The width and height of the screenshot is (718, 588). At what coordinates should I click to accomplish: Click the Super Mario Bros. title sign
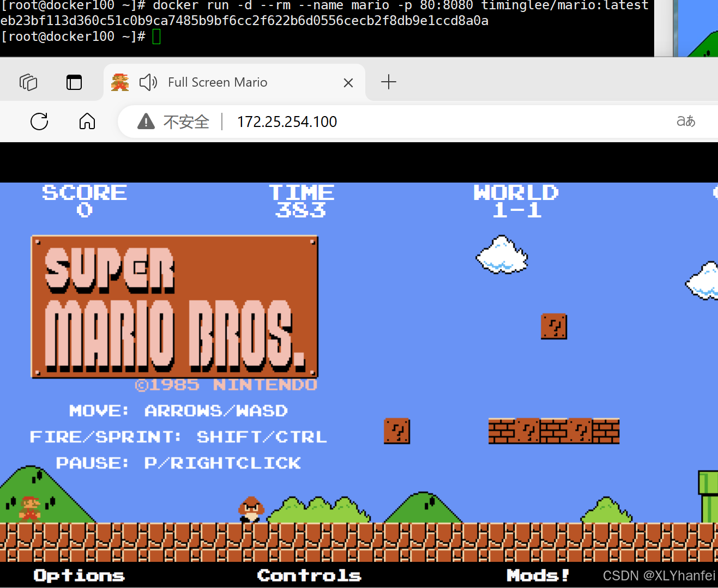coord(174,307)
